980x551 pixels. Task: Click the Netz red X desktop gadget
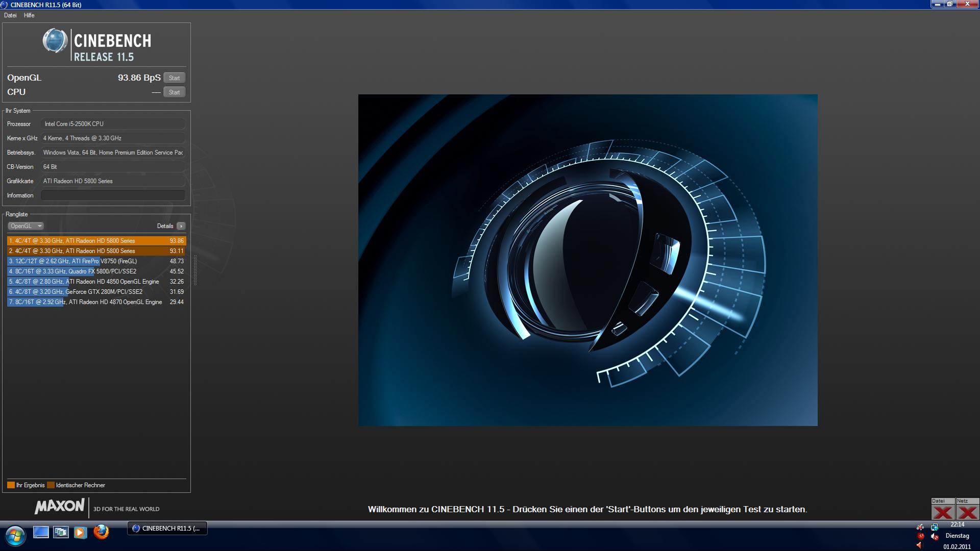pos(967,512)
